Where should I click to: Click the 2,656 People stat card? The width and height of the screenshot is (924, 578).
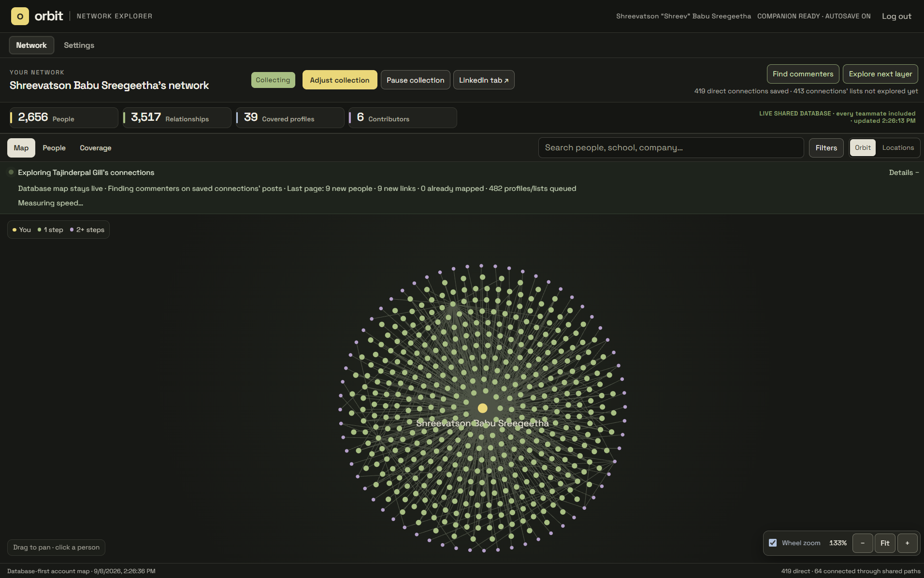coord(63,117)
